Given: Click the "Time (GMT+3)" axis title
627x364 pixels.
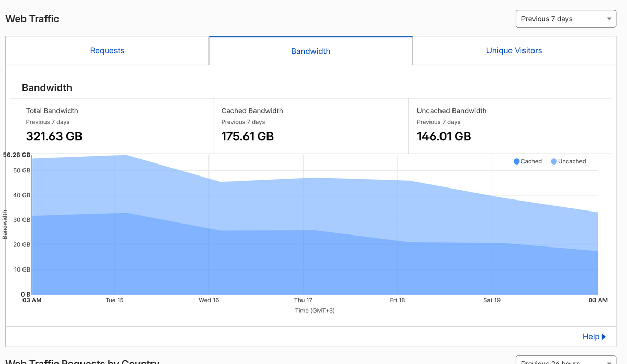Looking at the screenshot, I should coord(315,311).
